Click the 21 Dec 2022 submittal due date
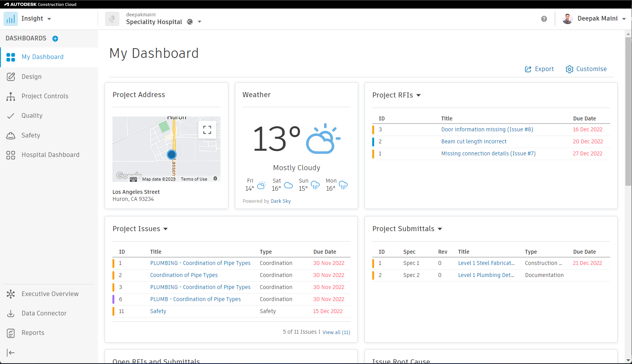Screen dimensions: 632x364 pyautogui.click(x=587, y=263)
